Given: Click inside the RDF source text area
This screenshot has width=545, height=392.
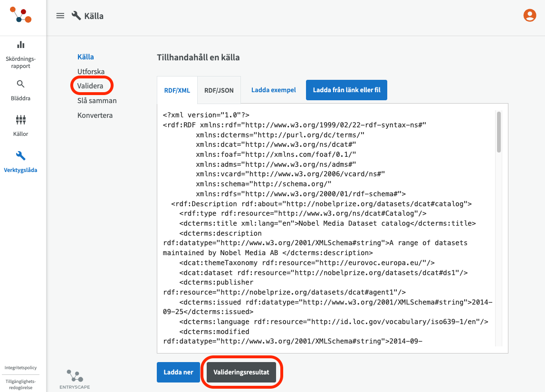Looking at the screenshot, I should pos(328,228).
